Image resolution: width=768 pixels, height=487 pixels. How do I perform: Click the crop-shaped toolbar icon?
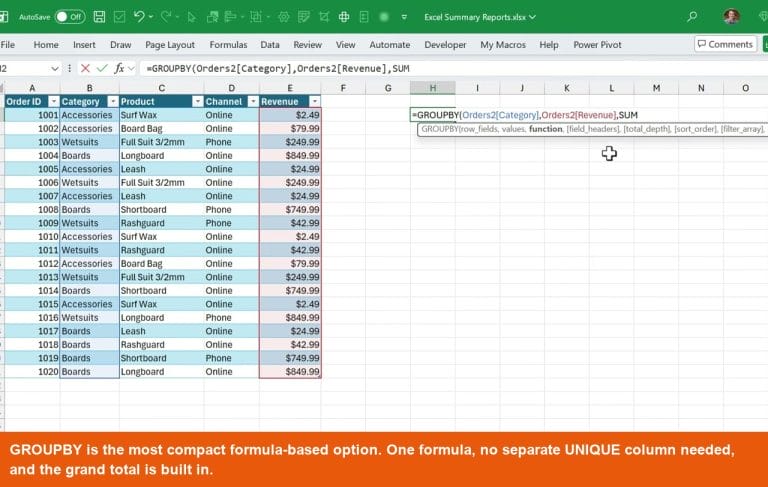(324, 17)
